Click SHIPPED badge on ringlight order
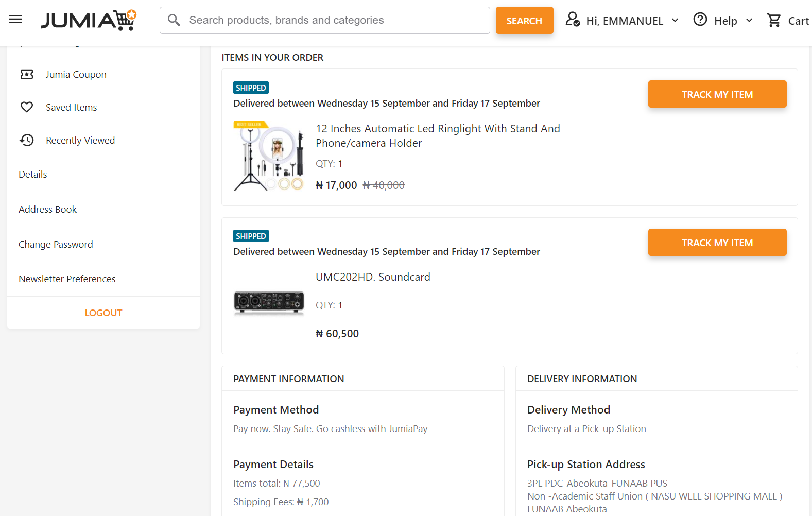Image resolution: width=812 pixels, height=516 pixels. (251, 88)
